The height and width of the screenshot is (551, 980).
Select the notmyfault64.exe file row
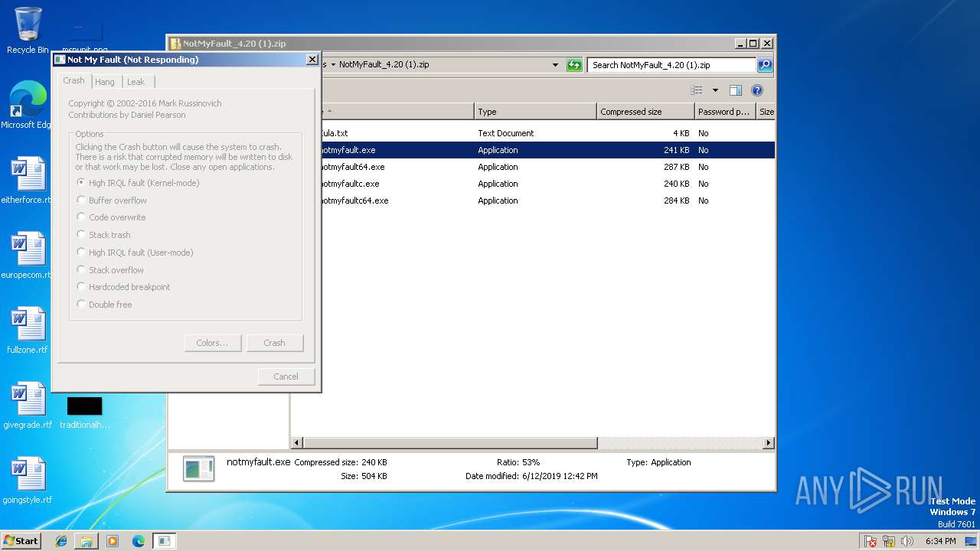534,167
